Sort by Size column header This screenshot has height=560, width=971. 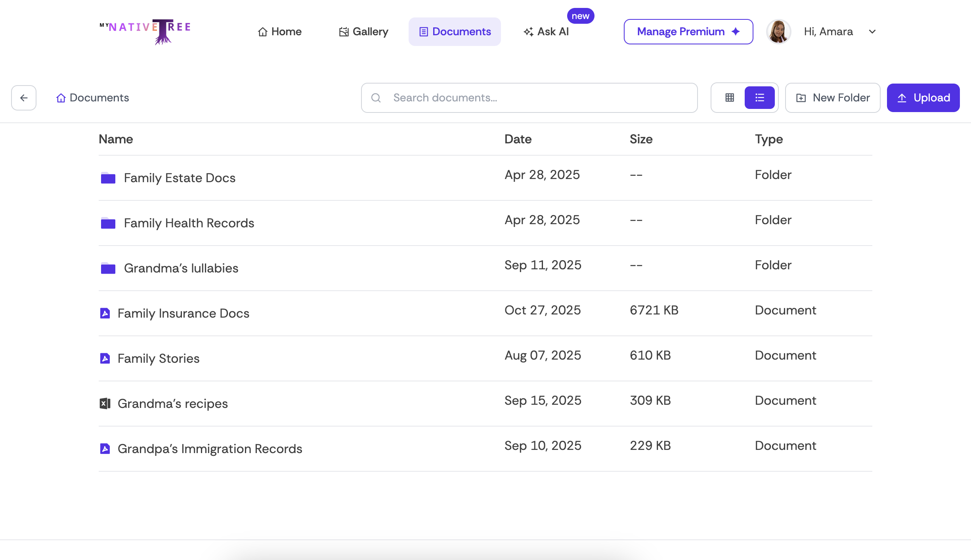coord(641,139)
